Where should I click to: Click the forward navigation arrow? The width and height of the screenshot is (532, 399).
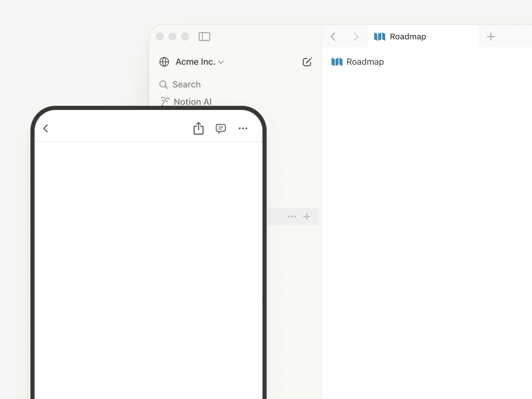tap(356, 36)
